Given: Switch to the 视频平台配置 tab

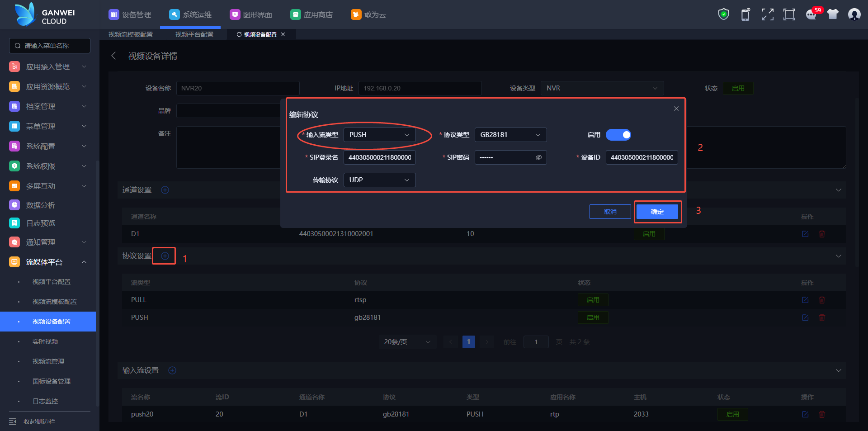Looking at the screenshot, I should click(194, 34).
